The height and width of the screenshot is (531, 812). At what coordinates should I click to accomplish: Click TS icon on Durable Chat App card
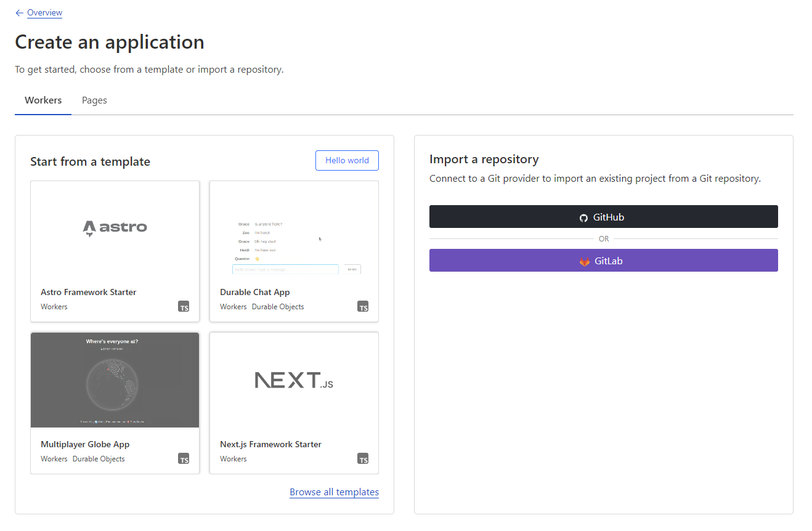tap(363, 306)
